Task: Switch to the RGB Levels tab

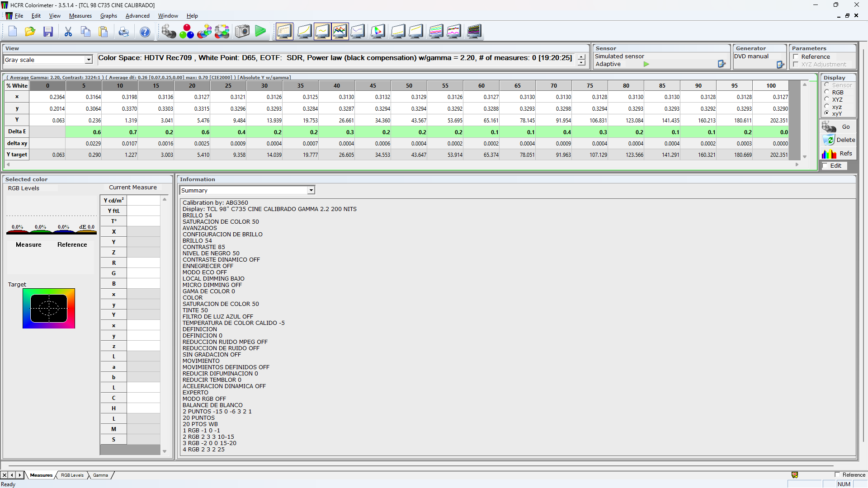Action: tap(72, 475)
